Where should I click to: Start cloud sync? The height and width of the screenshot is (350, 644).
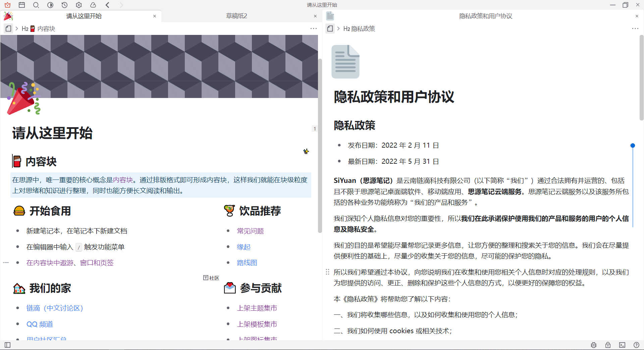coord(93,5)
